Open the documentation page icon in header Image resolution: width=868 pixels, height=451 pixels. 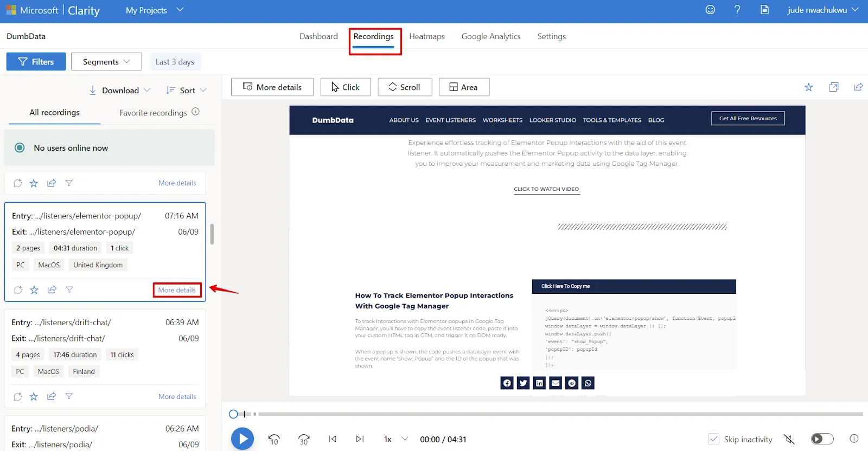[764, 10]
